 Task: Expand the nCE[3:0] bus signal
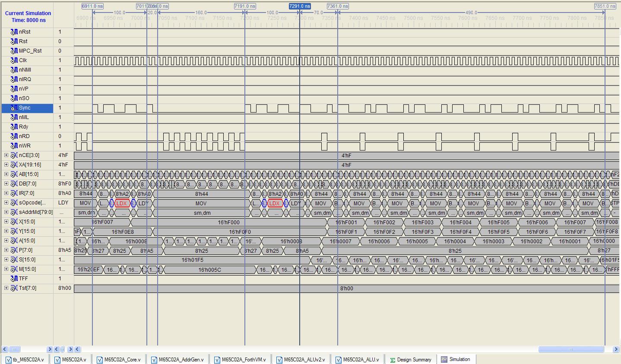tap(6, 155)
